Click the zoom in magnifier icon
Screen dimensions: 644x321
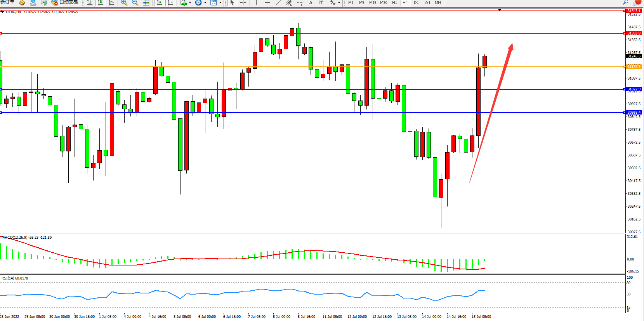click(124, 3)
